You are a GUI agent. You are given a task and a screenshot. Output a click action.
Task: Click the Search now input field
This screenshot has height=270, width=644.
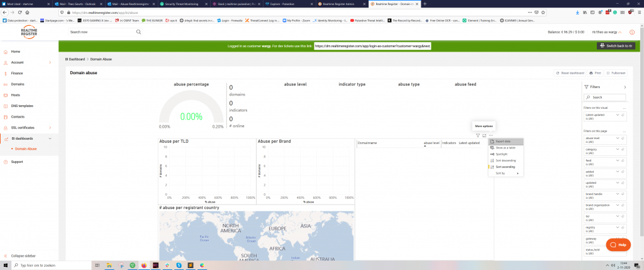pos(106,31)
